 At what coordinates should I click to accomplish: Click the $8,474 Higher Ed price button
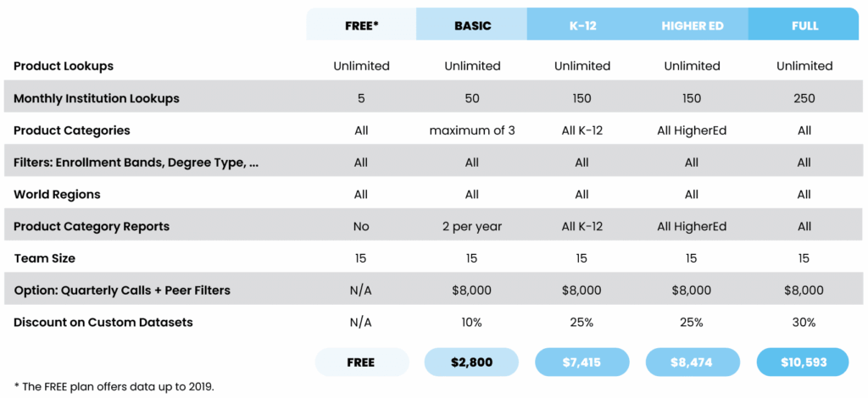tap(693, 362)
